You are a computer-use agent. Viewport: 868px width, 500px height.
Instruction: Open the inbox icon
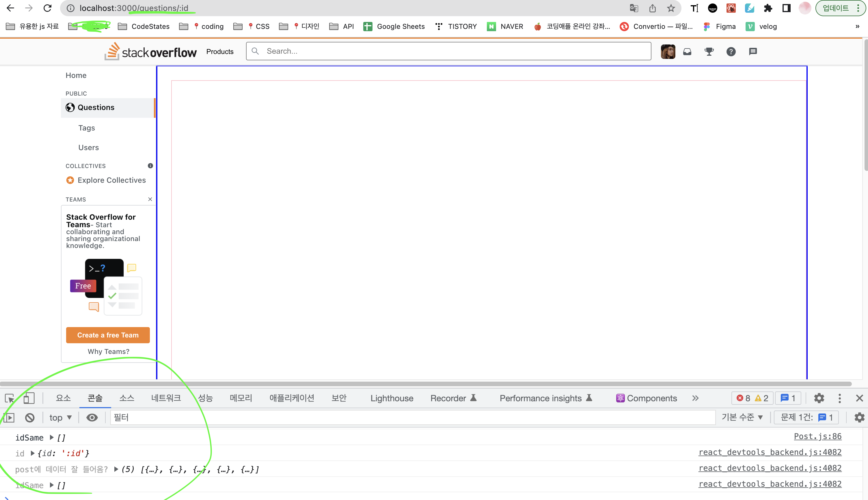tap(687, 51)
